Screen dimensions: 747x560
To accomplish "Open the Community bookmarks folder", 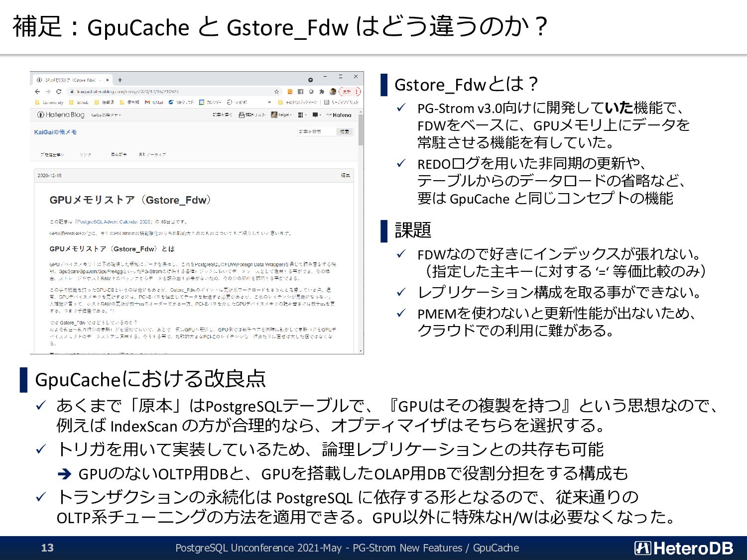I will coord(49,103).
